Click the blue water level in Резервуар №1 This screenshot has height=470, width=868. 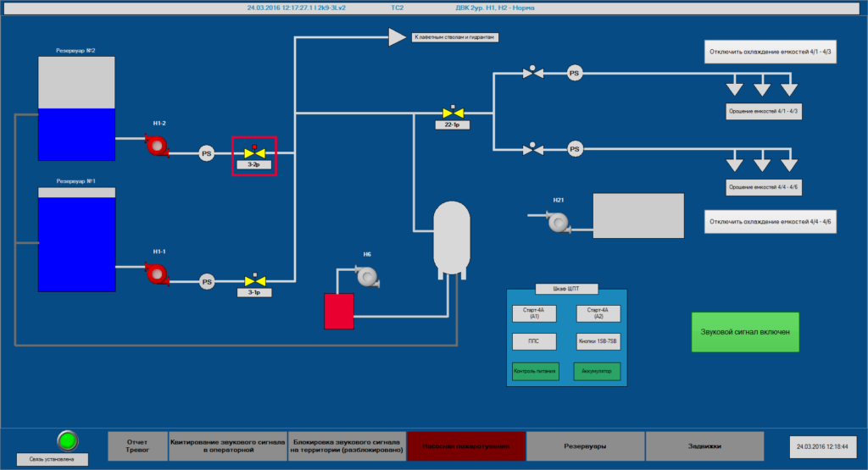click(76, 244)
